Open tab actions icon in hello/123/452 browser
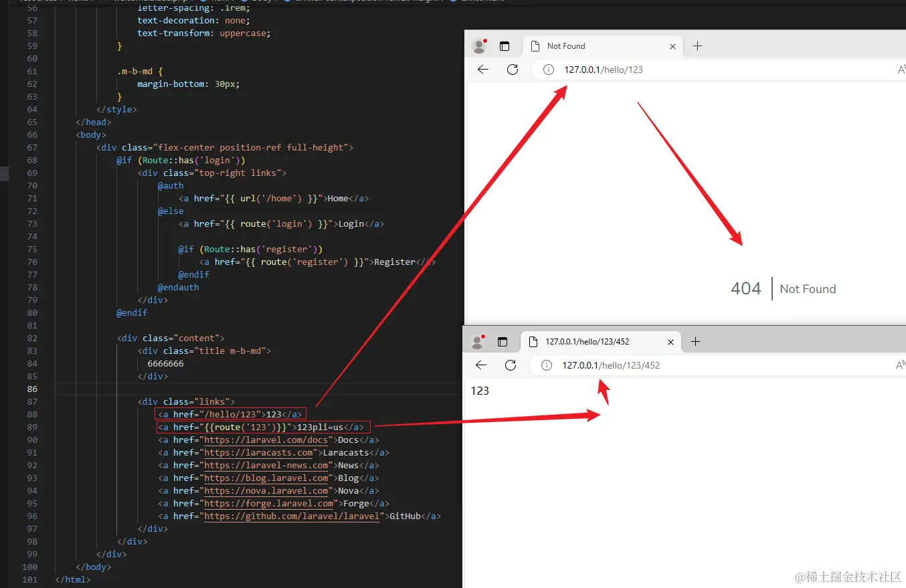This screenshot has height=588, width=906. (x=503, y=342)
